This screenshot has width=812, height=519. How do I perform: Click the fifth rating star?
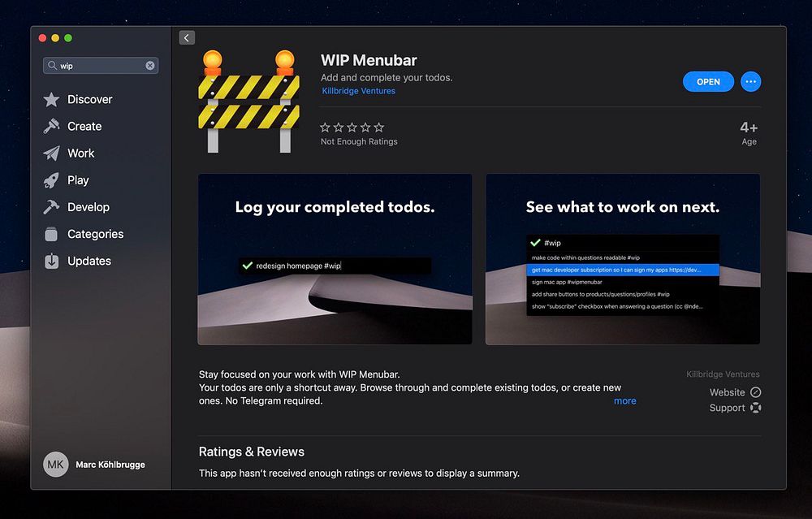tap(379, 128)
